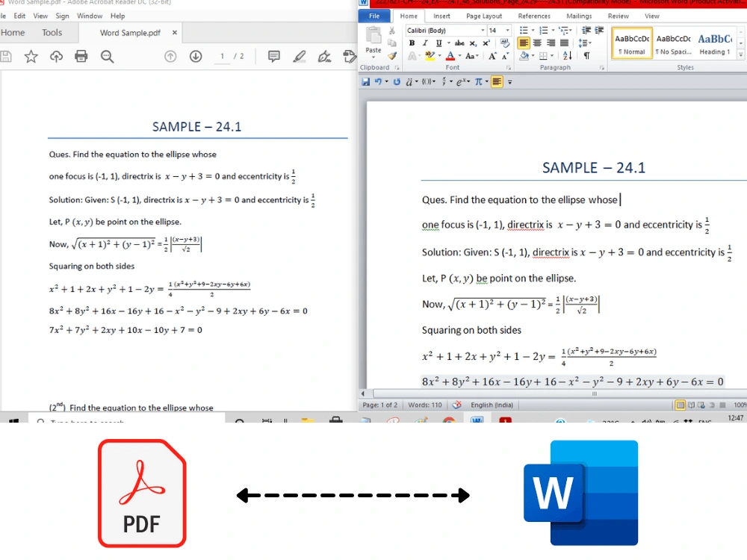Viewport: 747px width, 560px height.
Task: Click the Clear Formatting icon in Word
Action: point(505,43)
